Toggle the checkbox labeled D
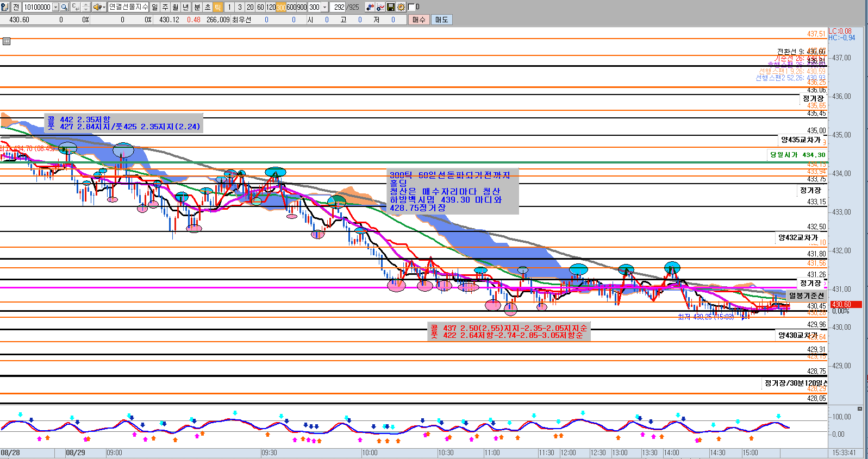This screenshot has height=459, width=868. pyautogui.click(x=411, y=7)
